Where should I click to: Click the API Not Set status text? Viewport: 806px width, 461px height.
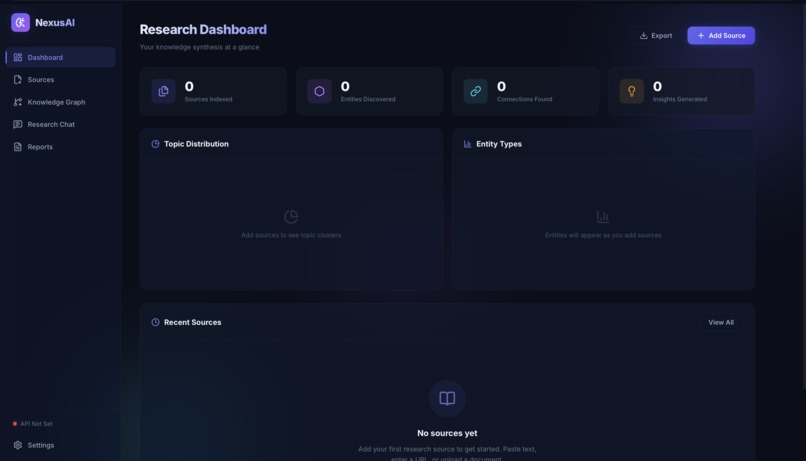pos(36,424)
